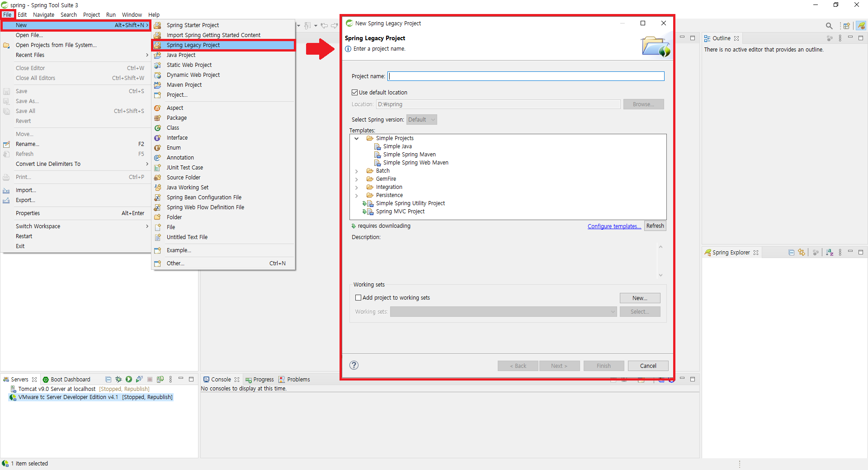Minimize the Outline view panel
This screenshot has width=868, height=470.
pos(850,38)
